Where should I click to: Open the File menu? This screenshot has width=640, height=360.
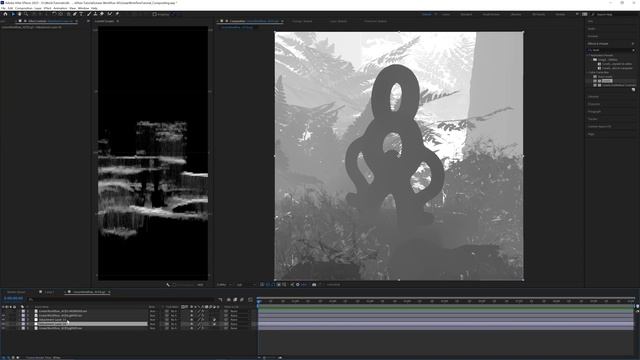click(3, 8)
